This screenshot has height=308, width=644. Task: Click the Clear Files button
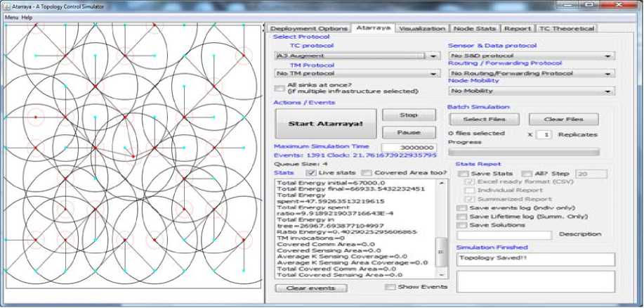tap(564, 120)
